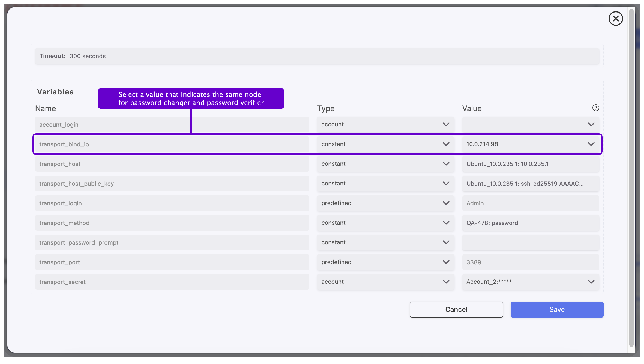The height and width of the screenshot is (364, 644).
Task: Click the Cancel button
Action: 456,309
